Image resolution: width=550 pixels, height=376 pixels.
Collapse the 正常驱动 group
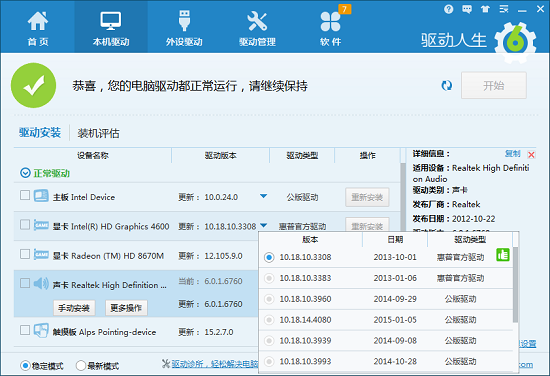25,173
